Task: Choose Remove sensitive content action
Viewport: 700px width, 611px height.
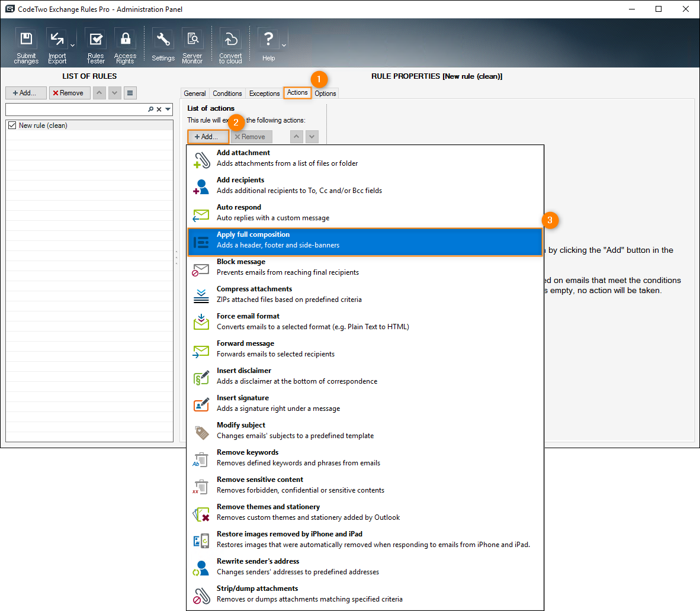Action: [365, 485]
